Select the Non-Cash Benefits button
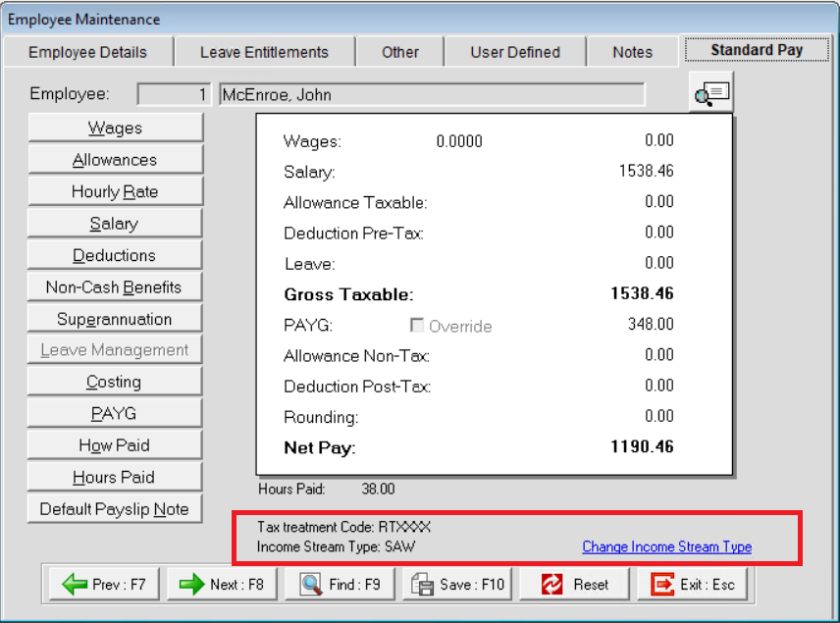840x623 pixels. pos(115,287)
